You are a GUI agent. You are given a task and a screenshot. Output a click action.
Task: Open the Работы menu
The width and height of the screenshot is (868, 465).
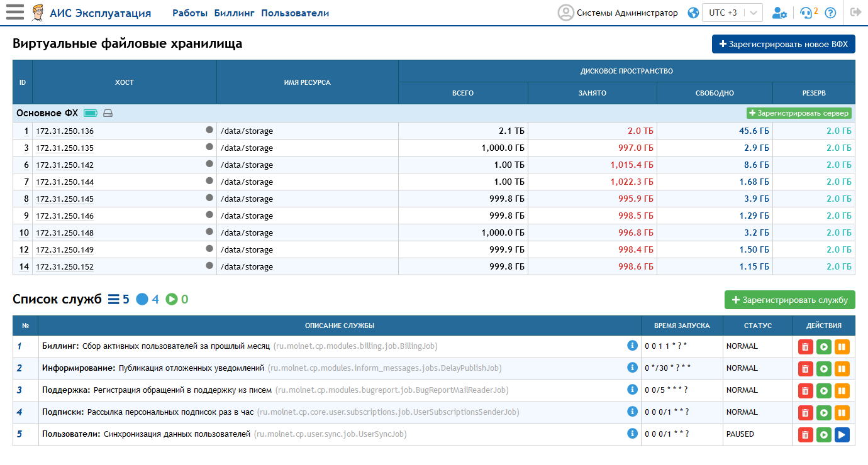tap(191, 13)
